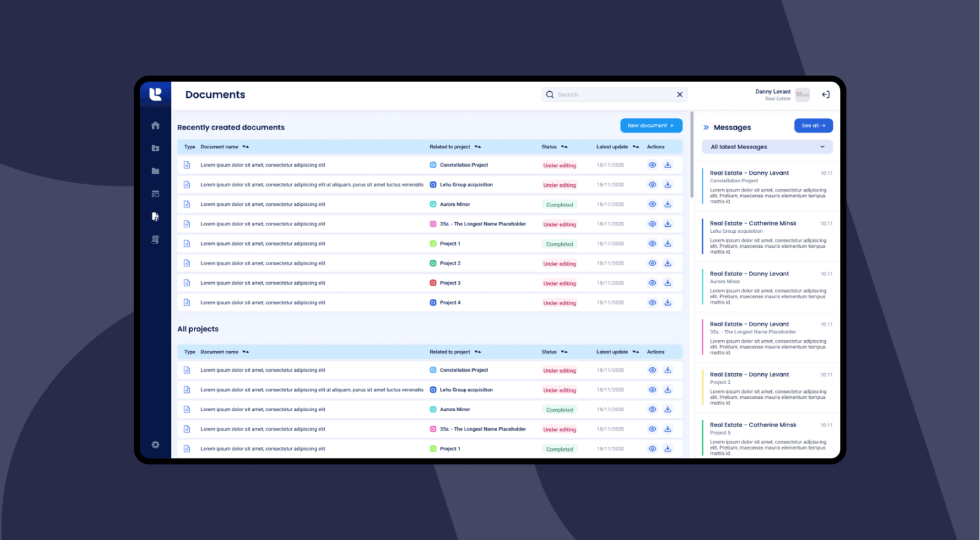Download Constellation Project document in All projects
The height and width of the screenshot is (540, 980).
pos(667,370)
